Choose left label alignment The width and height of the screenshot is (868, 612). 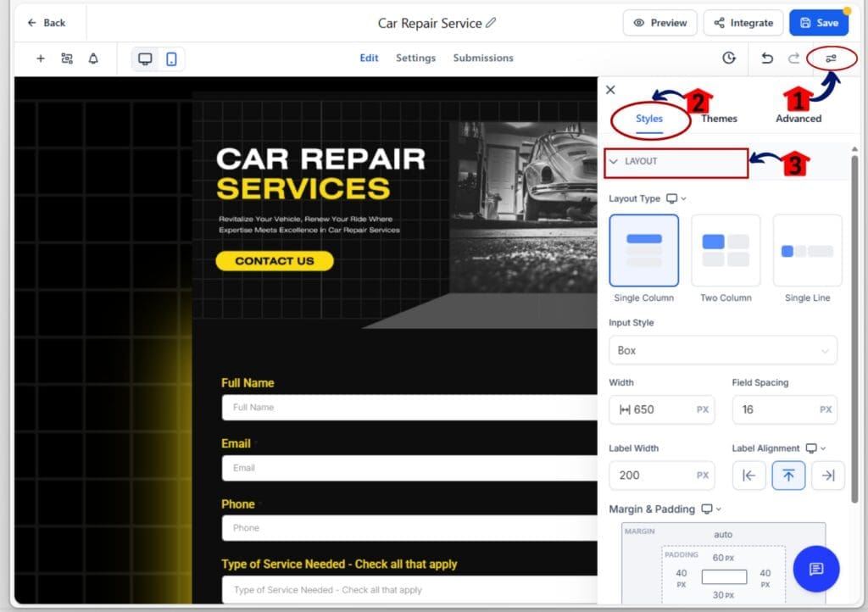748,476
